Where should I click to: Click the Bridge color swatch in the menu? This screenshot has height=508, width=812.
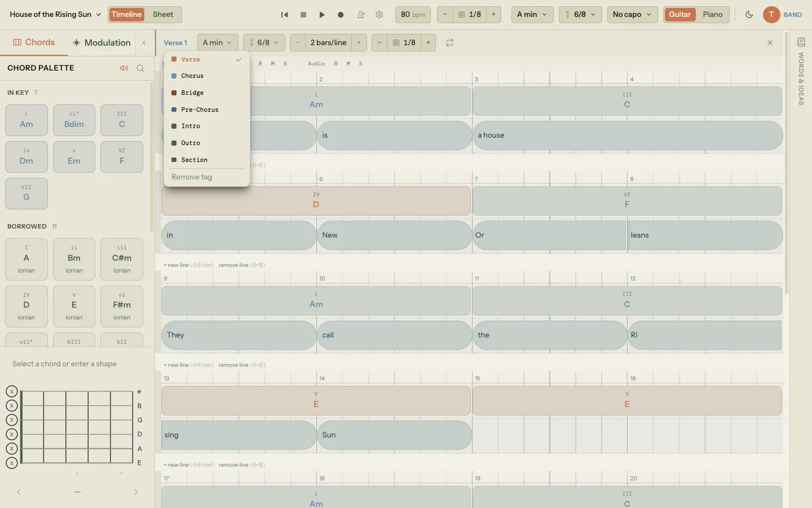click(x=174, y=93)
